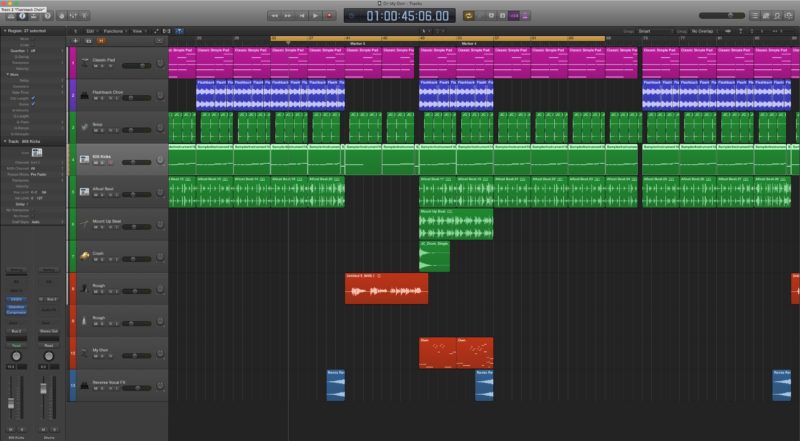The image size is (800, 441).
Task: Toggle the Metronome click button
Action: click(x=525, y=16)
